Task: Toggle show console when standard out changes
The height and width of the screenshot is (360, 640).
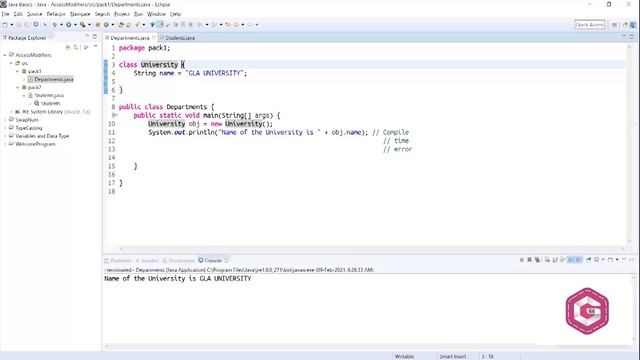Action: (571, 260)
